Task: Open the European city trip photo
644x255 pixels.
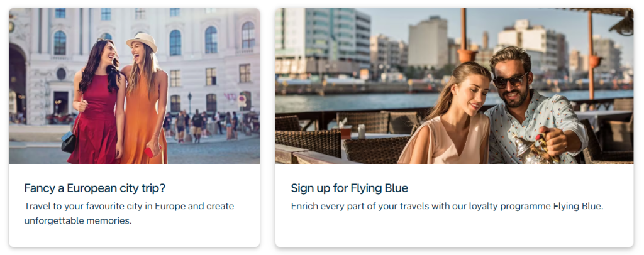Action: click(x=134, y=85)
